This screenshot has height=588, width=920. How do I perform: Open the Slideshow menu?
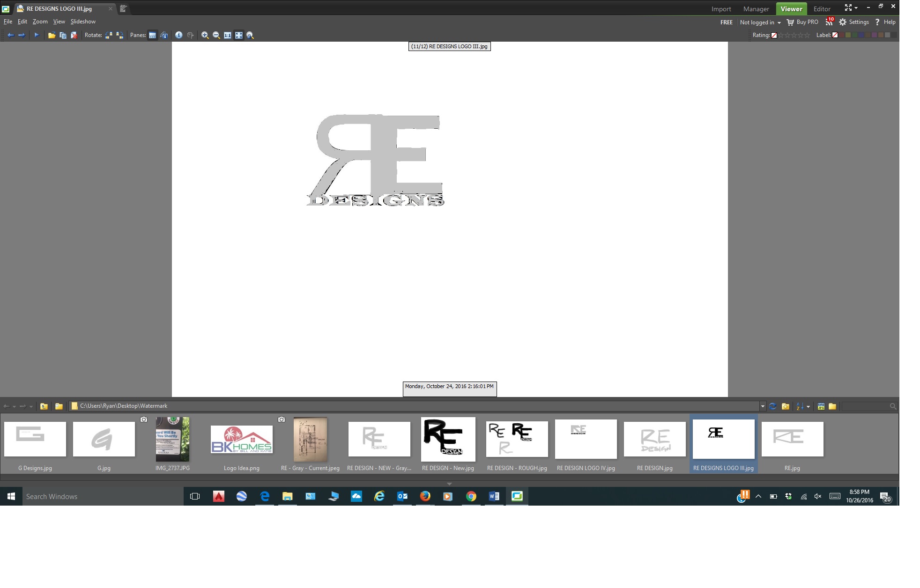(x=83, y=22)
